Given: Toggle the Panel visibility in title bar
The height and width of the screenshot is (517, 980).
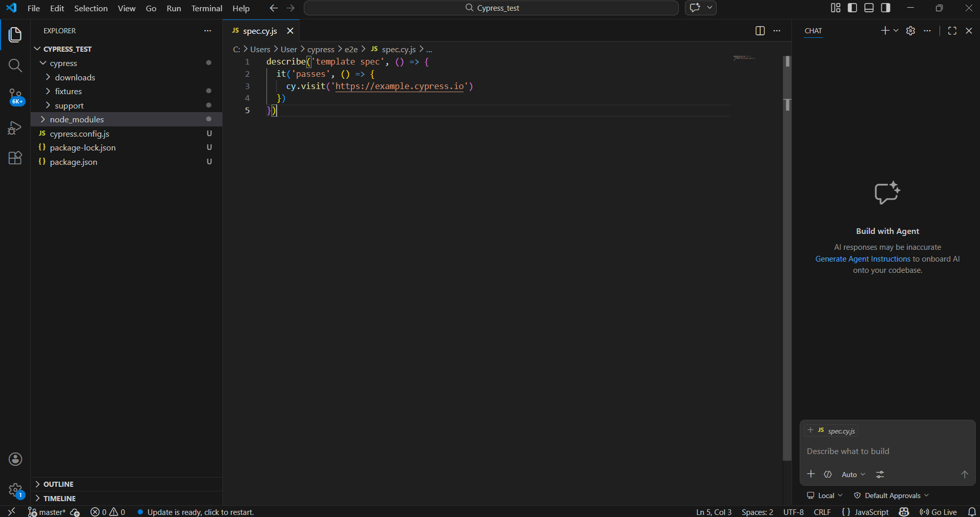Looking at the screenshot, I should pyautogui.click(x=869, y=8).
